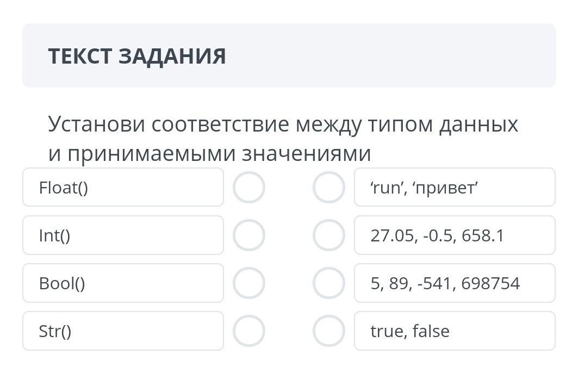Select the circle beside 5, 89, -541, 698754

click(x=329, y=283)
